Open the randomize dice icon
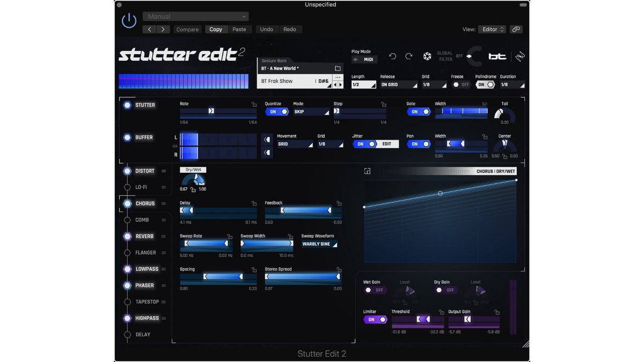The image size is (644, 362). point(427,56)
